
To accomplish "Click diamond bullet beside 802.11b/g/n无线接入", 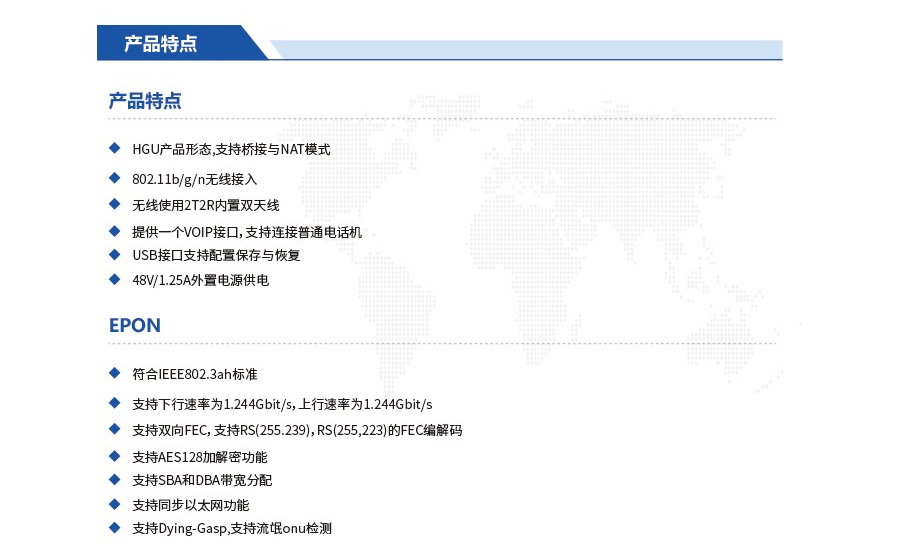I will [114, 178].
